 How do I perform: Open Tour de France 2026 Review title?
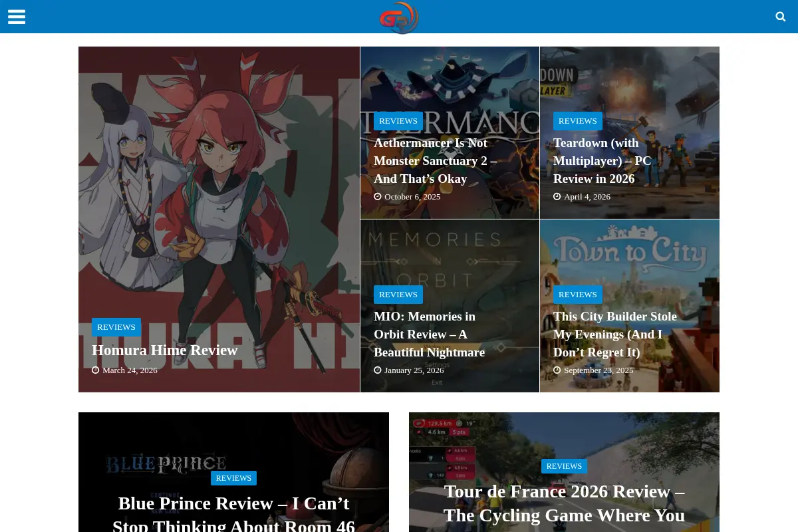tap(564, 503)
